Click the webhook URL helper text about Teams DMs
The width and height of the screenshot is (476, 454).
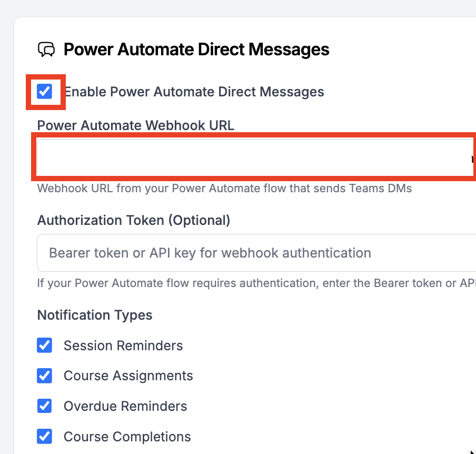pos(224,188)
